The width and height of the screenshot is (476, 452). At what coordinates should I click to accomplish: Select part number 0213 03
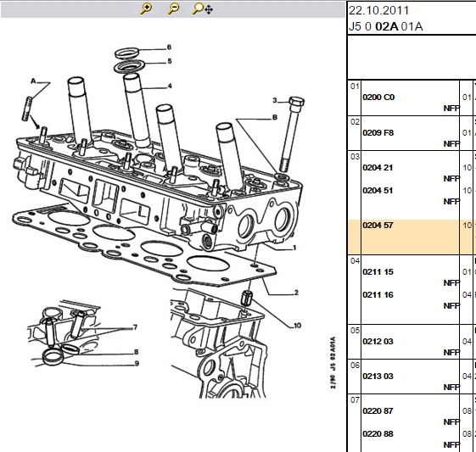tap(378, 377)
